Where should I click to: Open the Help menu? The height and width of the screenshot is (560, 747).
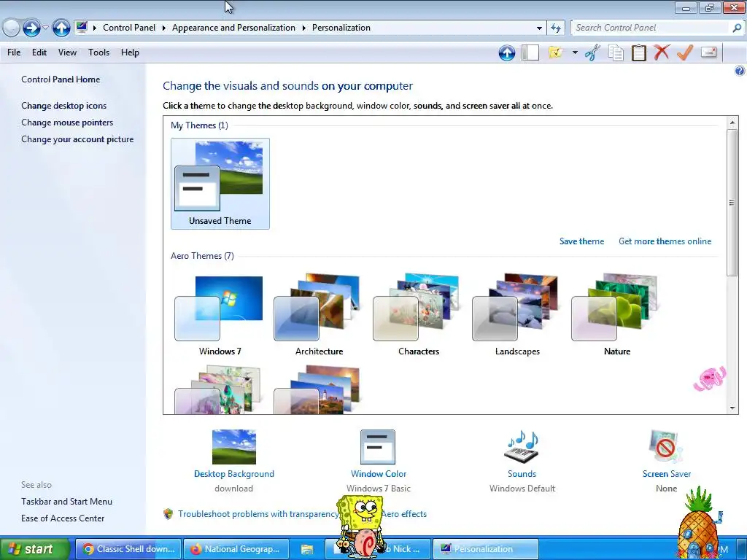pyautogui.click(x=130, y=52)
